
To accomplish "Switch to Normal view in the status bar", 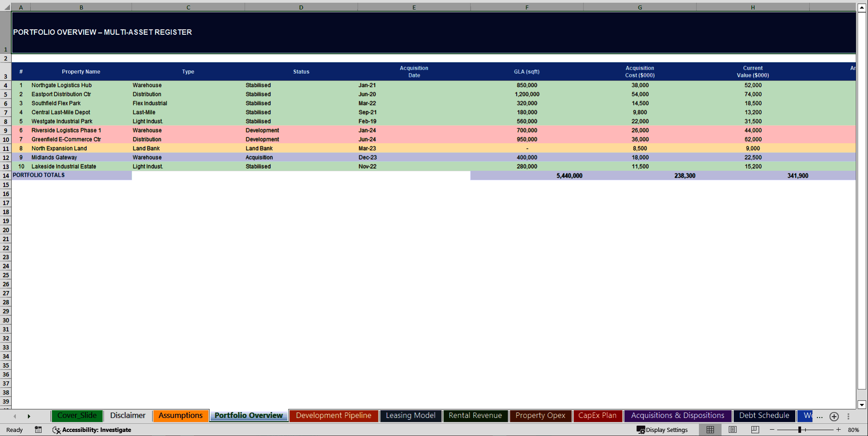I will [710, 430].
